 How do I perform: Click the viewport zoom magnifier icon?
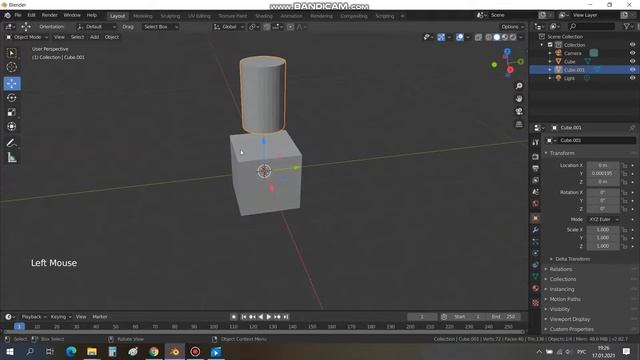[x=519, y=86]
